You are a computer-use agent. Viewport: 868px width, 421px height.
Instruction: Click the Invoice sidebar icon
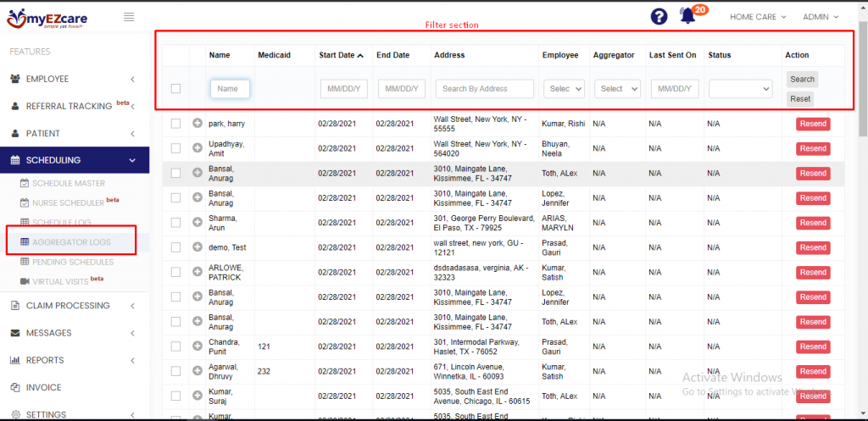pos(15,387)
